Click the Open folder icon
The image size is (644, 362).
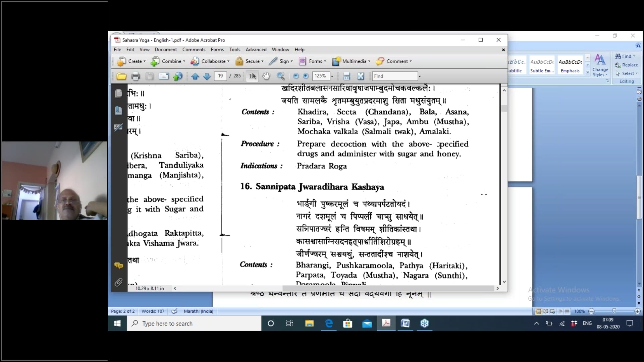121,76
